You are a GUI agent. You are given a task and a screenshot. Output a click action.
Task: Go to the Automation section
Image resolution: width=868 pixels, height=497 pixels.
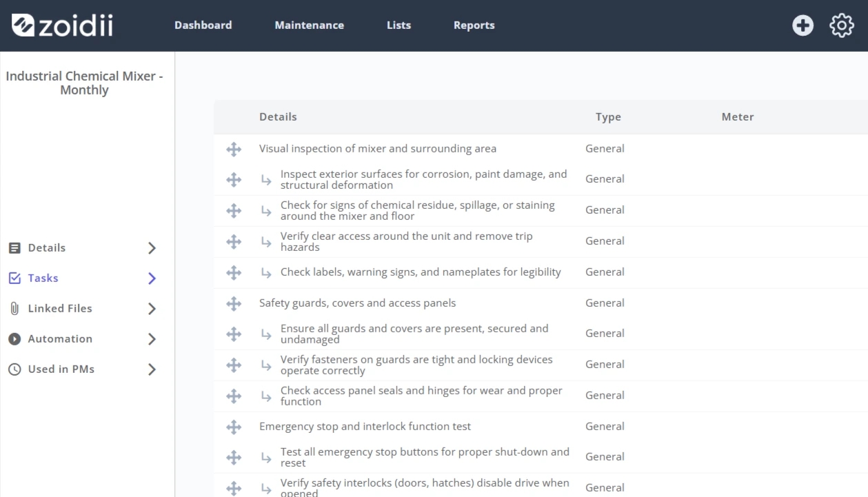pos(60,339)
